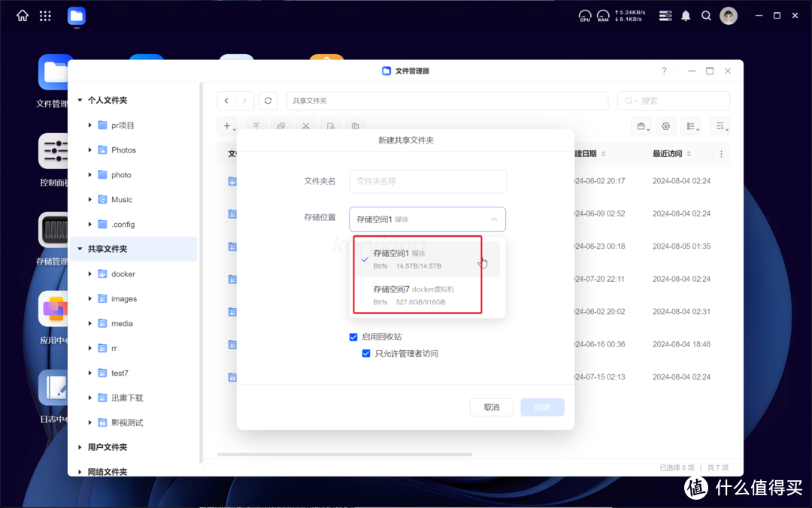Click the upload icon in the file manager toolbar
The image size is (812, 508).
pyautogui.click(x=256, y=125)
